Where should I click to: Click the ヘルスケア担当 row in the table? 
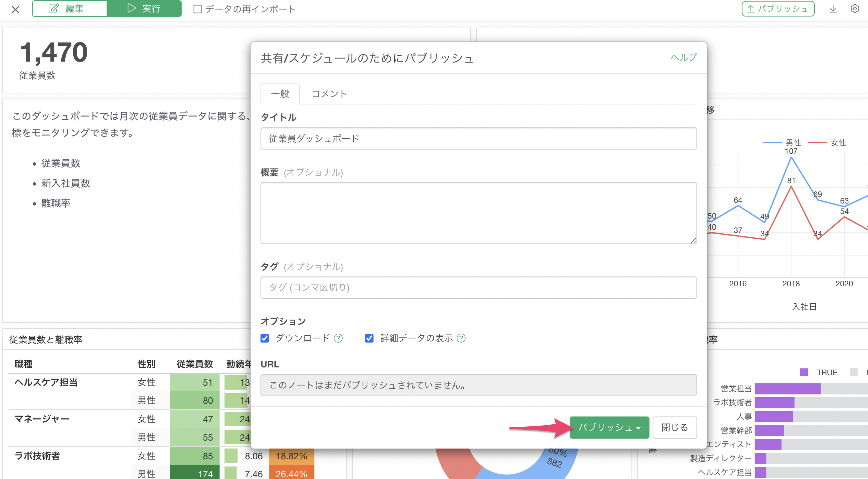pyautogui.click(x=46, y=382)
